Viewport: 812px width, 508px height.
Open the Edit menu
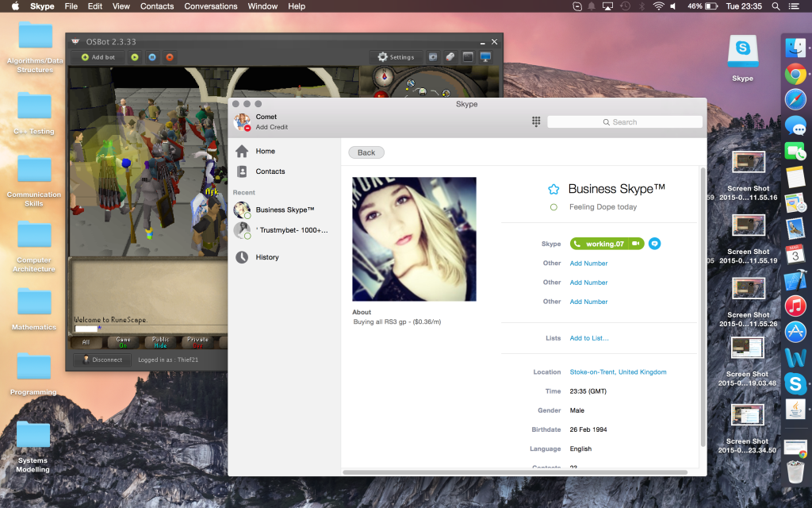click(95, 6)
